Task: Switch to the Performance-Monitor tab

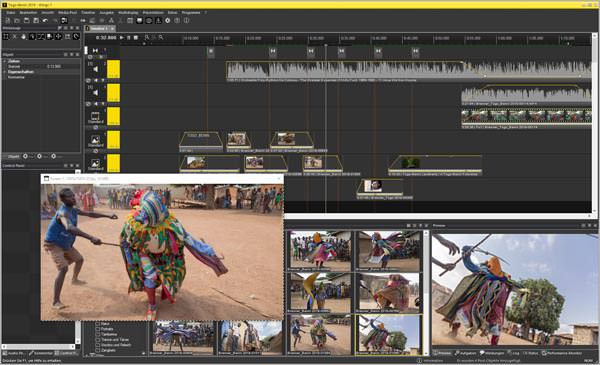Action: coord(562,353)
